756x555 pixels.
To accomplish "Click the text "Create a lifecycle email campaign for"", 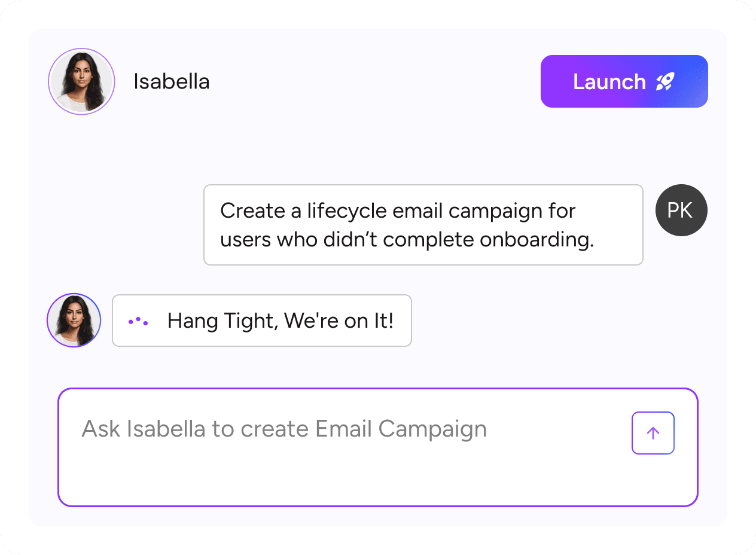I will (x=398, y=211).
